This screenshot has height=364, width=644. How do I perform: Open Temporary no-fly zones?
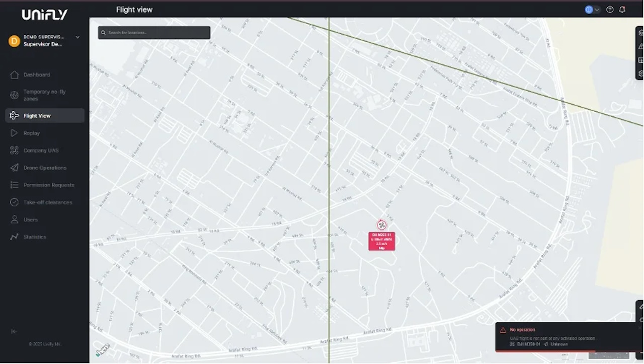[44, 95]
